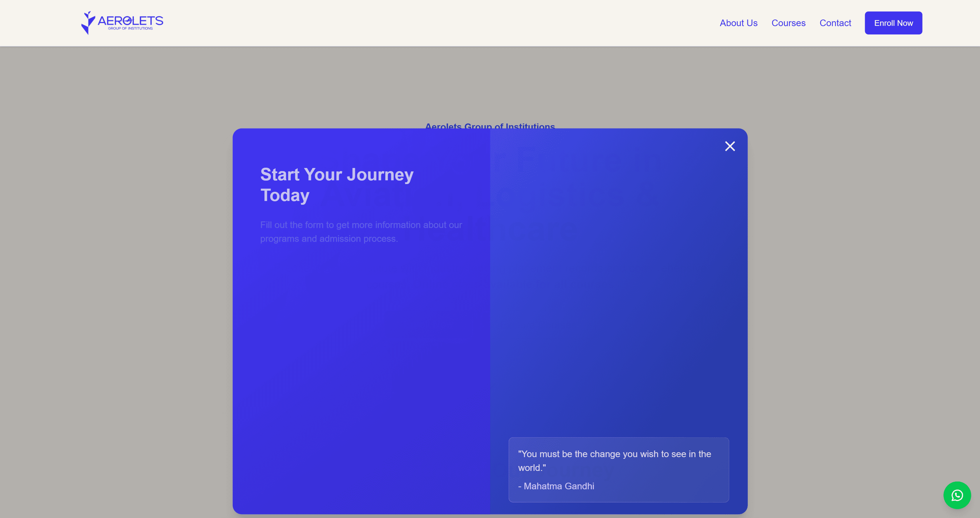Click the Mahatma Gandhi quote card
This screenshot has height=518, width=980.
[618, 470]
